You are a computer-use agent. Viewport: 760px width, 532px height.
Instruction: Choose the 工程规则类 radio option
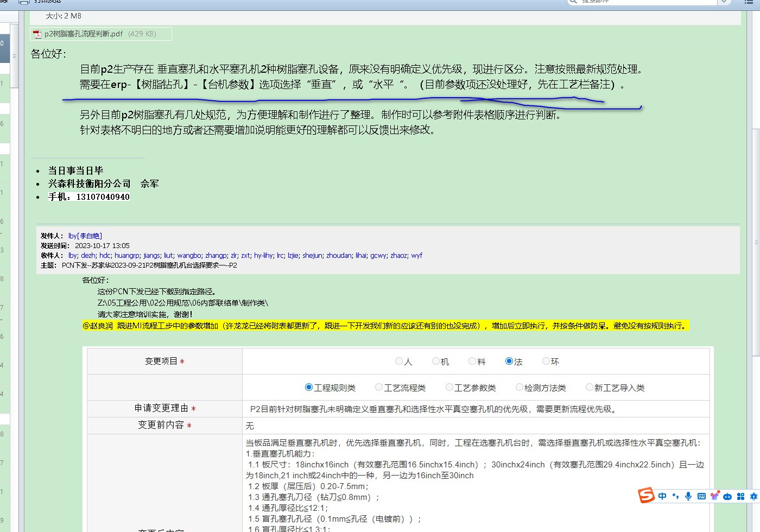pos(308,387)
